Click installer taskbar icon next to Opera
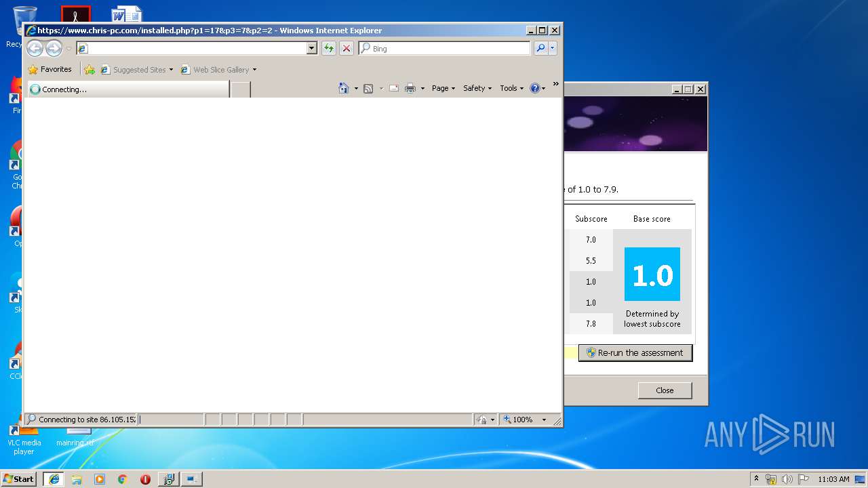The image size is (868, 488). [x=168, y=479]
